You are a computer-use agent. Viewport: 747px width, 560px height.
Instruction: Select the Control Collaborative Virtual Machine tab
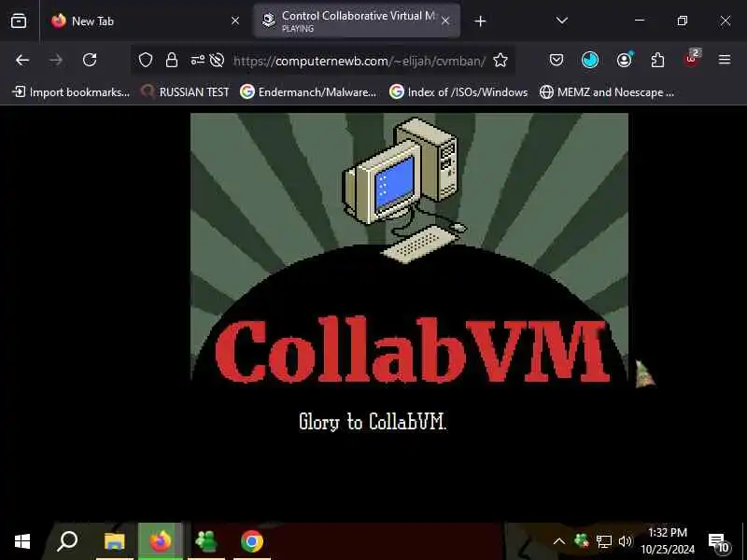(x=357, y=21)
